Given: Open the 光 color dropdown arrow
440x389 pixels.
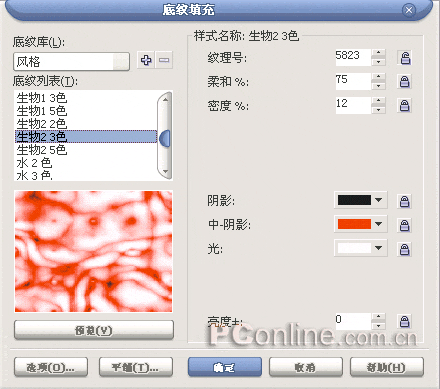Looking at the screenshot, I should coord(378,248).
